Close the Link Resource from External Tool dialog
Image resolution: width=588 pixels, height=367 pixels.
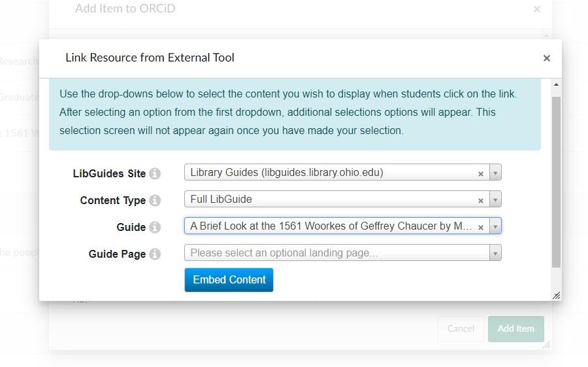click(x=547, y=58)
